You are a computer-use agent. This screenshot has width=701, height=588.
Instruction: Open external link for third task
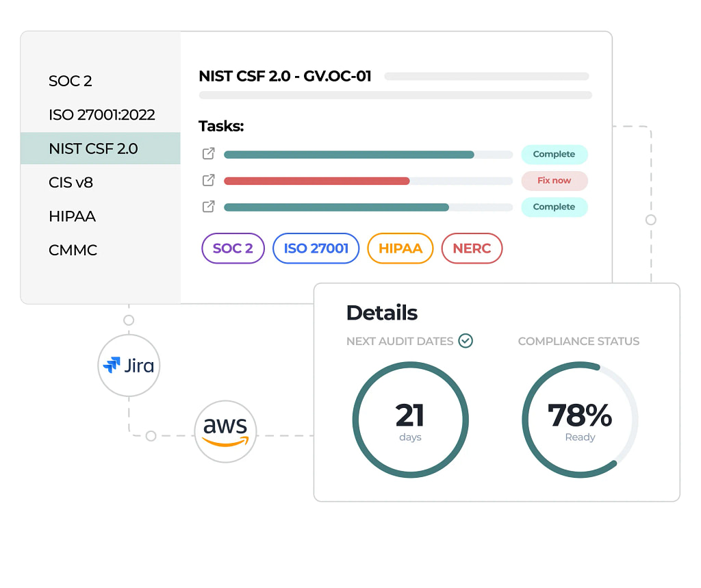tap(209, 207)
